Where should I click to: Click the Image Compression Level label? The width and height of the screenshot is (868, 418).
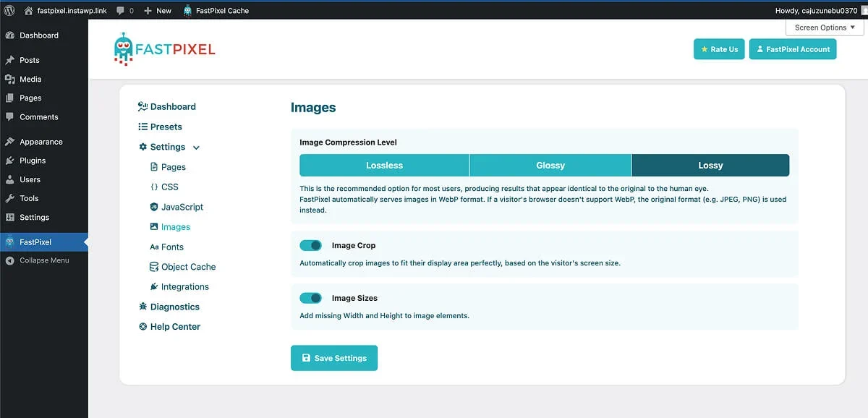(348, 142)
